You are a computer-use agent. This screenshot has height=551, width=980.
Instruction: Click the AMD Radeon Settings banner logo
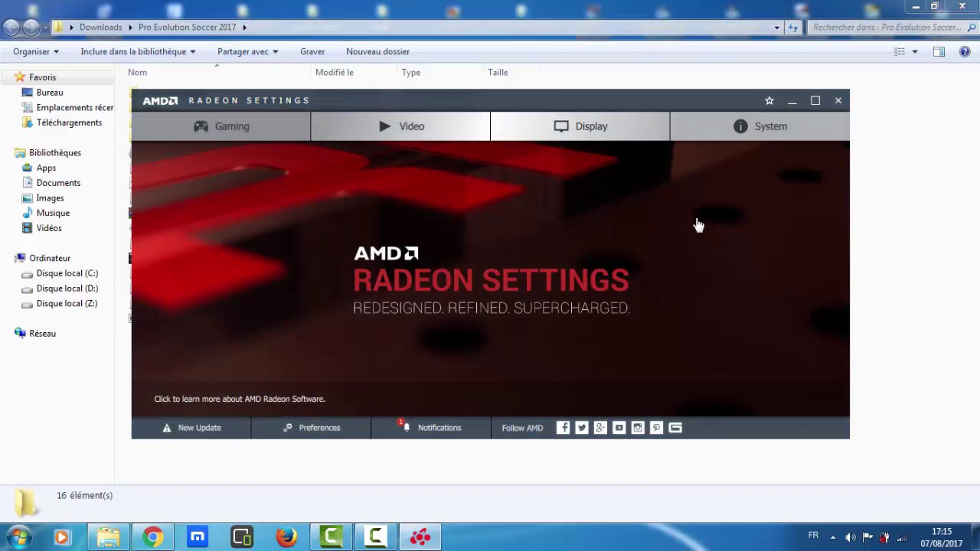(x=491, y=280)
